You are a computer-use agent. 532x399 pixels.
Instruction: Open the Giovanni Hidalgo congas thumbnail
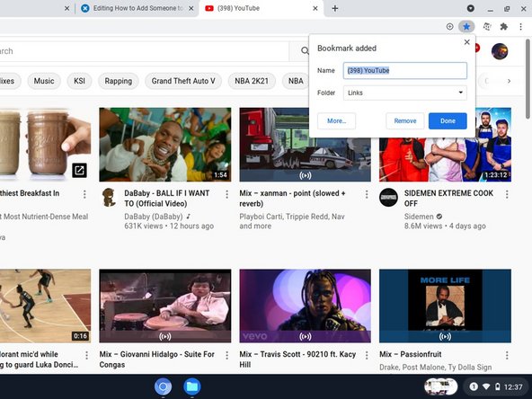coord(165,306)
